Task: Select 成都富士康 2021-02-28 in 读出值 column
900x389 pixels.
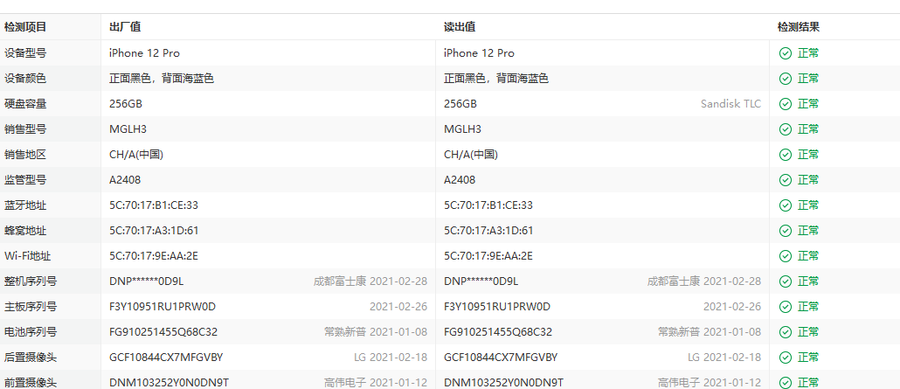Action: pos(704,281)
